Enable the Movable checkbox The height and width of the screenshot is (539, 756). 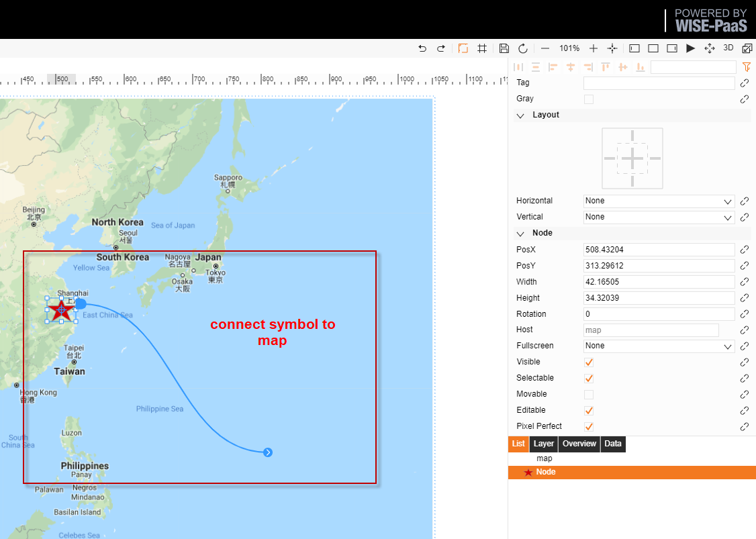[589, 395]
